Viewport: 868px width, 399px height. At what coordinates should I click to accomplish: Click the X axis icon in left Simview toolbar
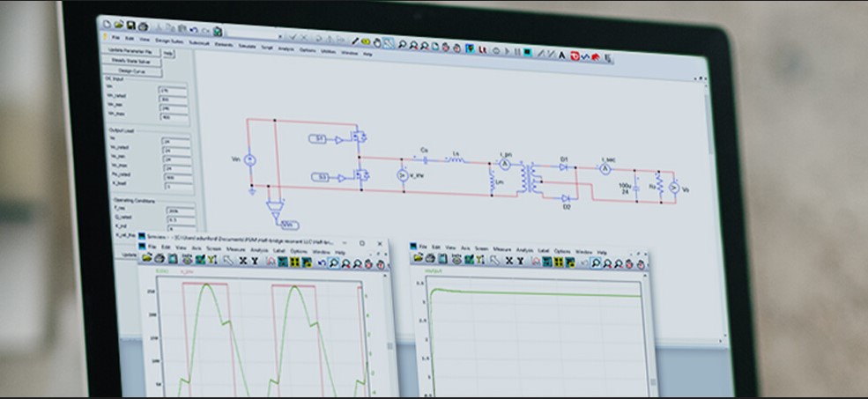(x=243, y=260)
